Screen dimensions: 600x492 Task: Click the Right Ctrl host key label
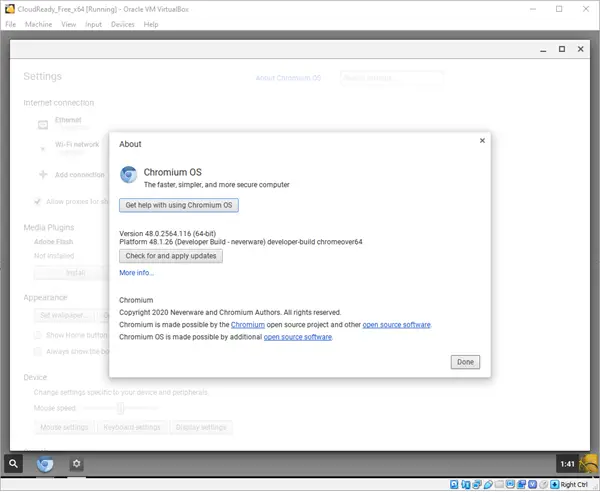click(x=574, y=485)
